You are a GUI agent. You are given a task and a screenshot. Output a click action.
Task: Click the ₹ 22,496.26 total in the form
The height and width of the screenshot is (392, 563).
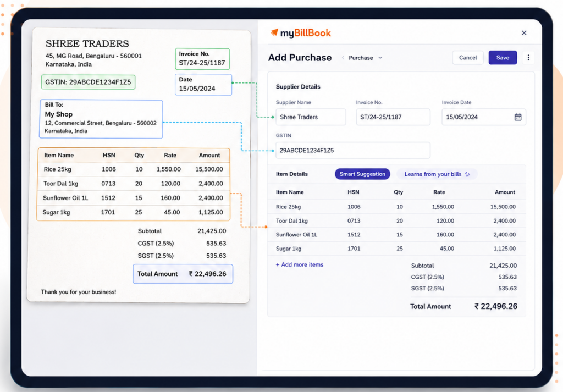tap(496, 306)
